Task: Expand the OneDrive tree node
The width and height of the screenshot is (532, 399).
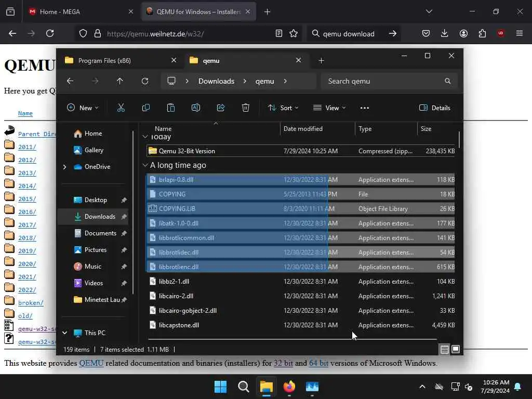Action: click(x=64, y=167)
